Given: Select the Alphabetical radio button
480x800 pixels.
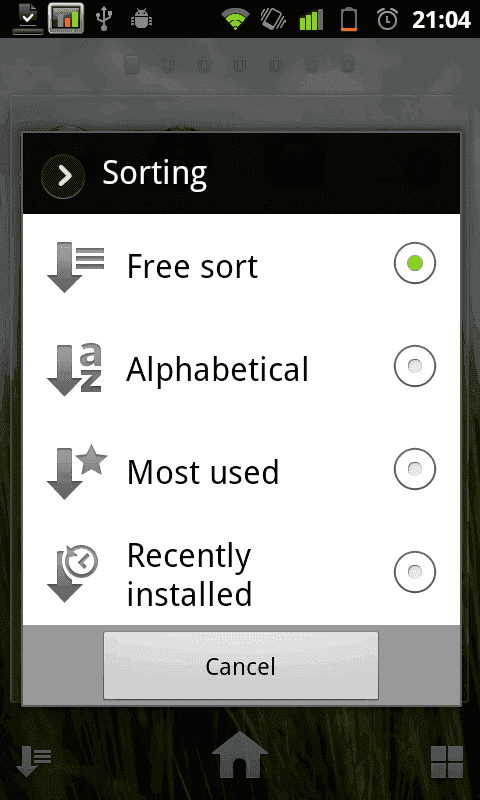Looking at the screenshot, I should click(415, 366).
